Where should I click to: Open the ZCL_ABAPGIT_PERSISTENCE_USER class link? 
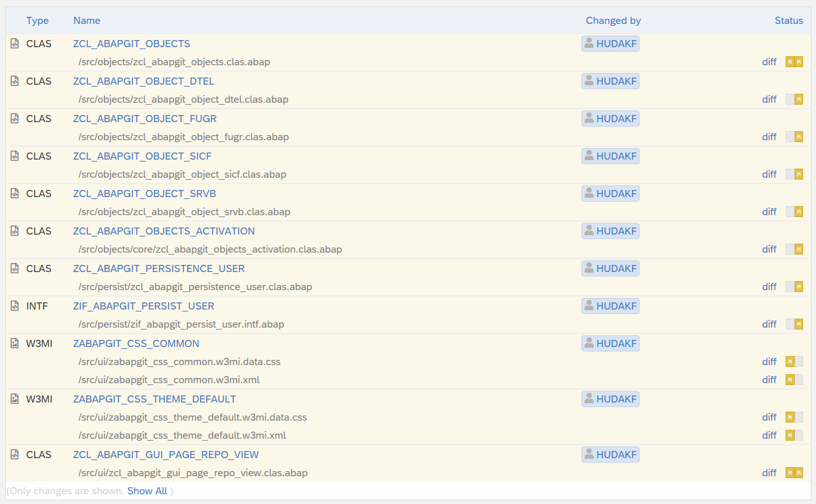159,268
